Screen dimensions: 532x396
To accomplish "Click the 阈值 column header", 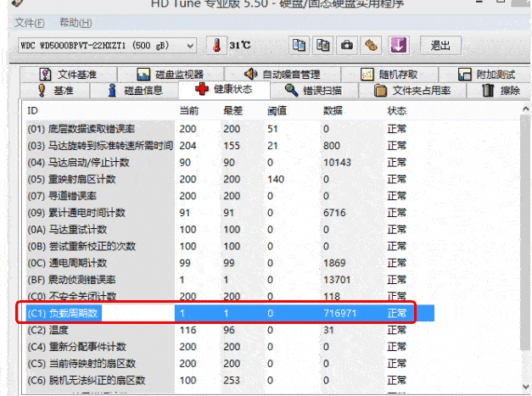I will coord(277,111).
